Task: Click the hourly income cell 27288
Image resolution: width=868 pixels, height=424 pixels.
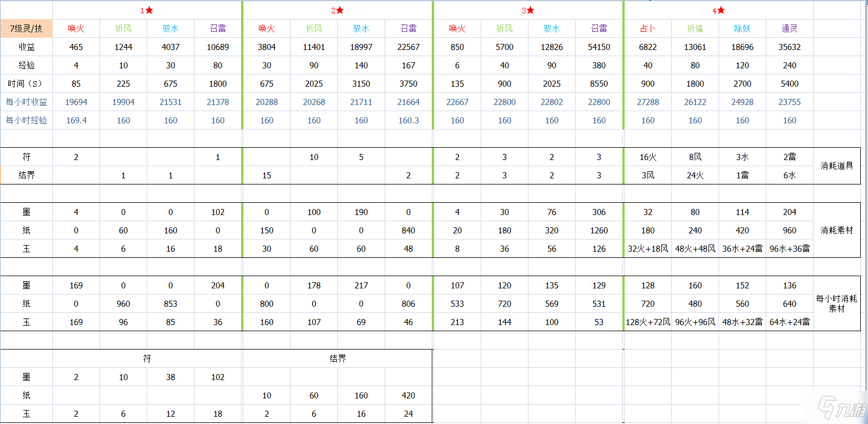Action: tap(648, 102)
